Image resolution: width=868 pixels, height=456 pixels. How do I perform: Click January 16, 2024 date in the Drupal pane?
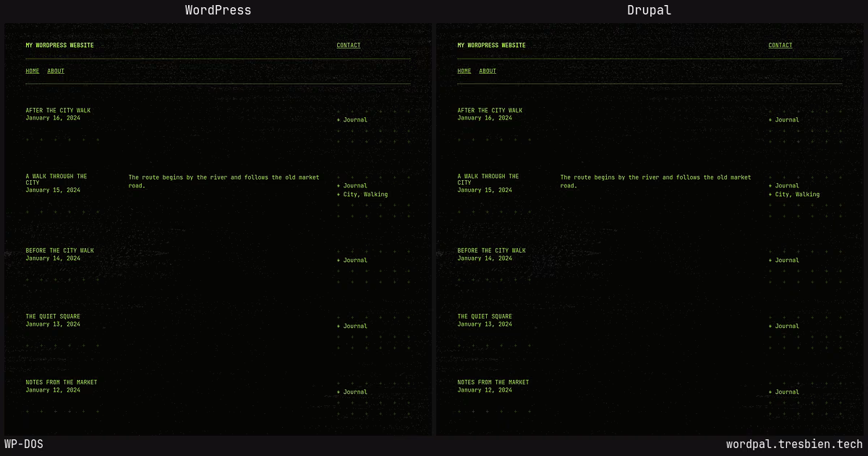pos(485,117)
